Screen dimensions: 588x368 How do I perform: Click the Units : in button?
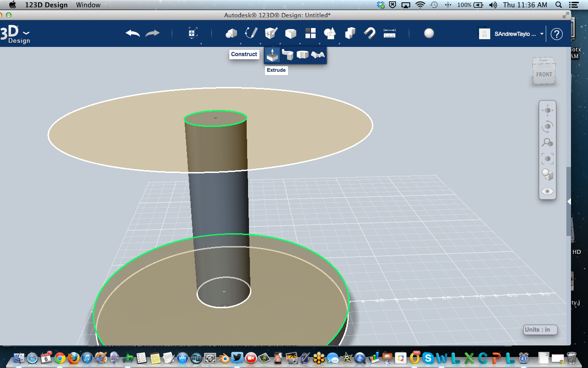[540, 330]
